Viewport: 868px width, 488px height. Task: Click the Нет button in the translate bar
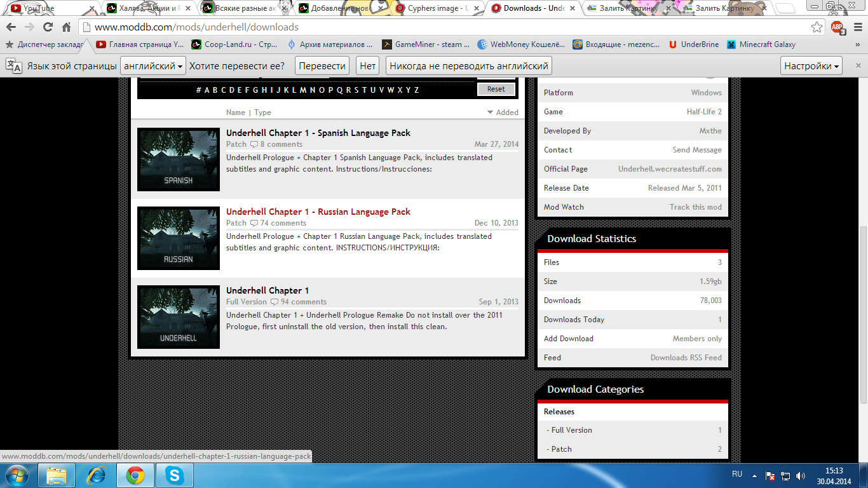point(368,65)
